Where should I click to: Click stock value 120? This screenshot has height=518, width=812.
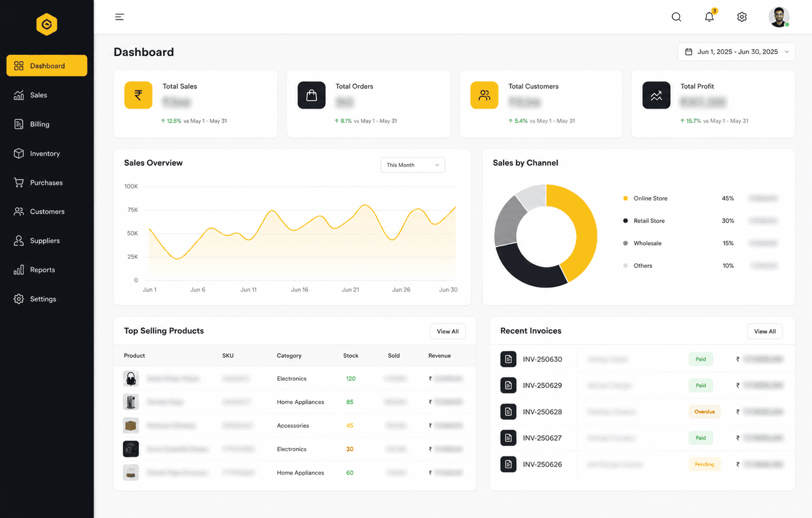pos(351,378)
